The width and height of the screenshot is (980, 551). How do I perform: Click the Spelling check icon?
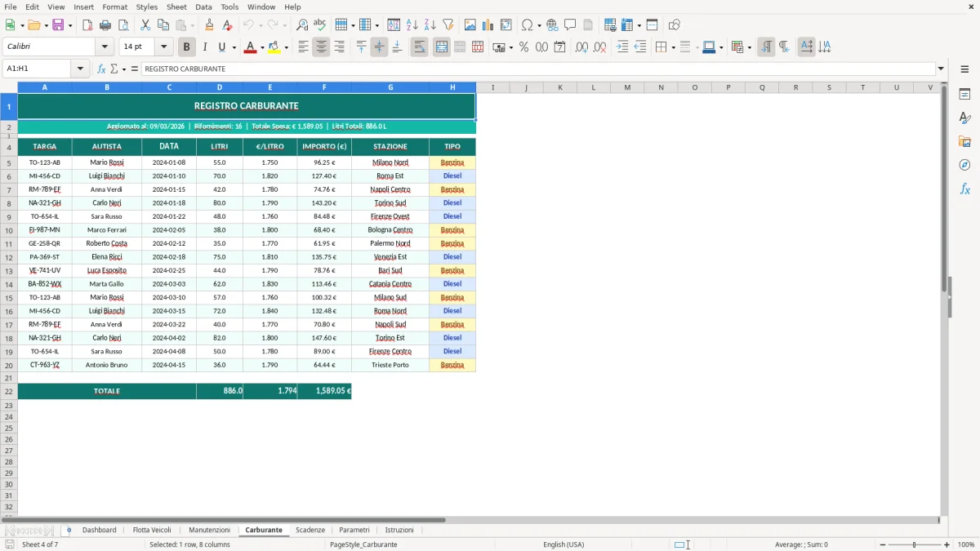[320, 25]
